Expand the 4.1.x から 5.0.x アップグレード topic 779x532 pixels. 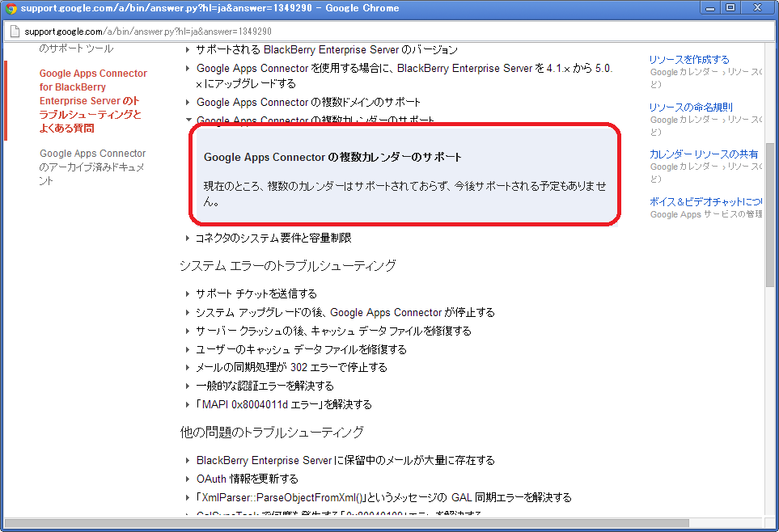tap(404, 75)
